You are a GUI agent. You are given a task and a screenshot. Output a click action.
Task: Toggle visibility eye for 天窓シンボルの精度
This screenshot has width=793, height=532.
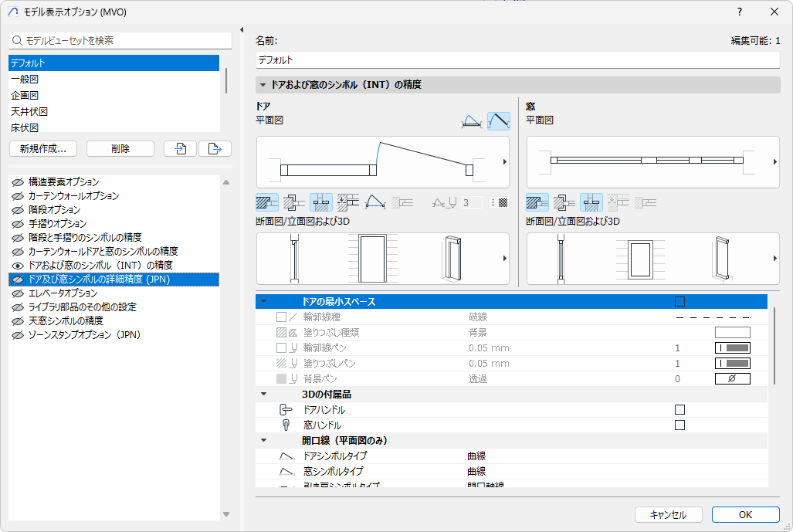coord(18,321)
